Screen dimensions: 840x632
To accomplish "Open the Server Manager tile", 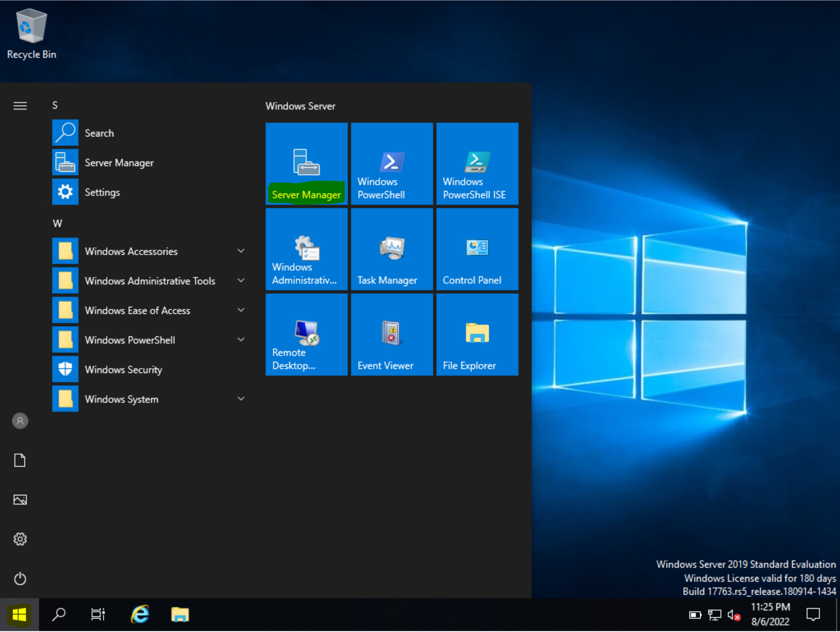I will (306, 164).
